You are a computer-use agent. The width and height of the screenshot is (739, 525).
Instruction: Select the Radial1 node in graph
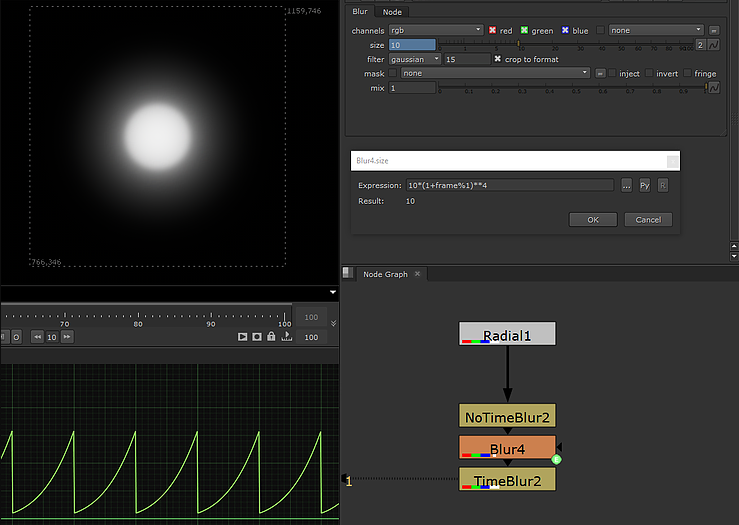(506, 334)
